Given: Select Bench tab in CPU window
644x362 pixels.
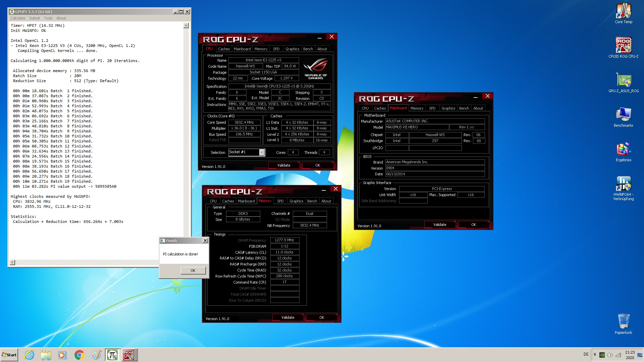Looking at the screenshot, I should (x=308, y=49).
